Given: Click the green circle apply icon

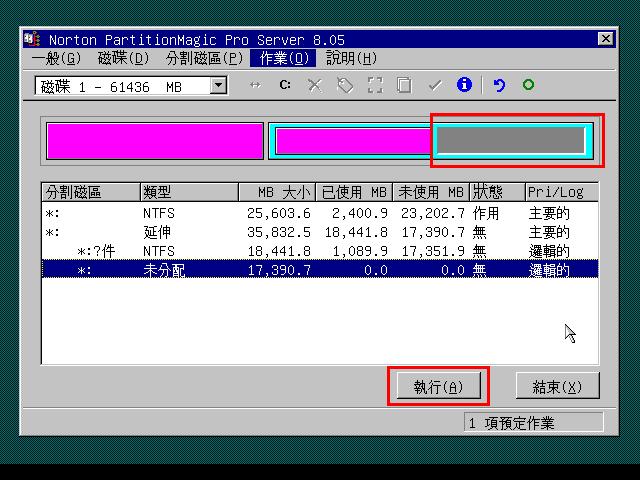Looking at the screenshot, I should [x=529, y=84].
